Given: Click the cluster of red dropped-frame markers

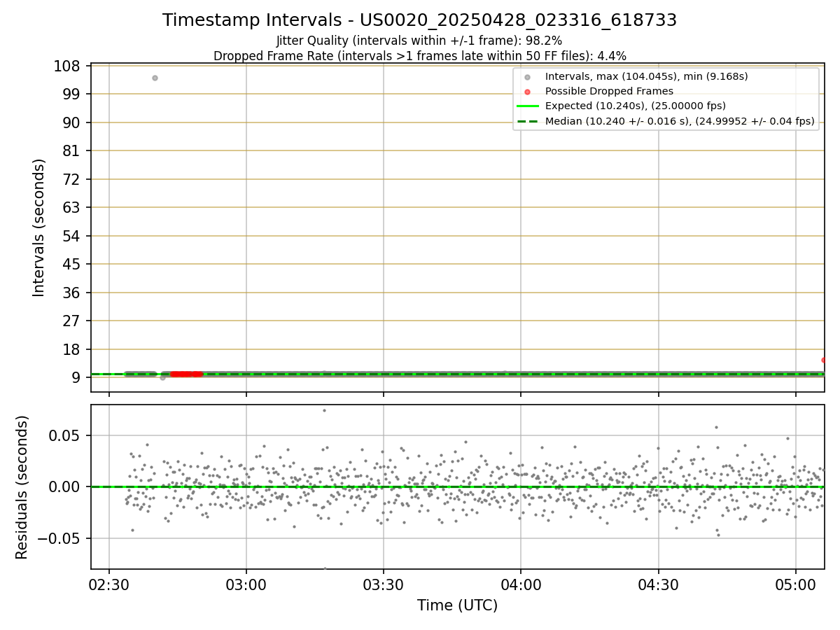Looking at the screenshot, I should pyautogui.click(x=186, y=374).
